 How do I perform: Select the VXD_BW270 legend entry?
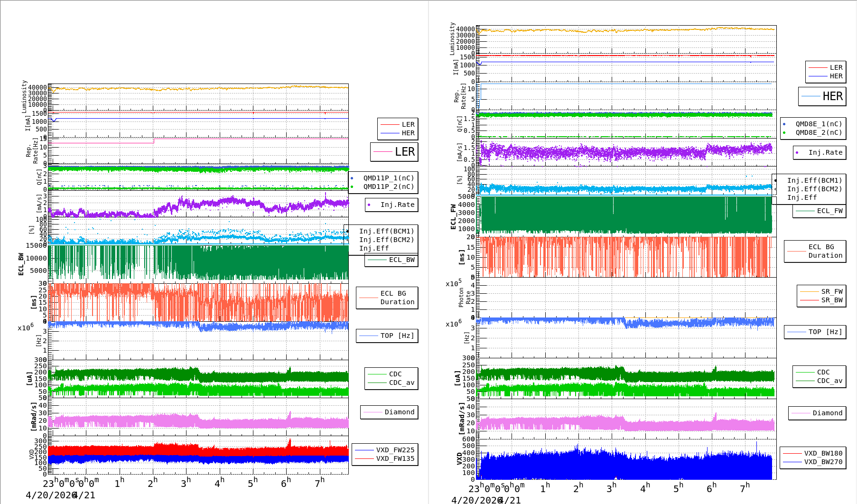pos(813,462)
